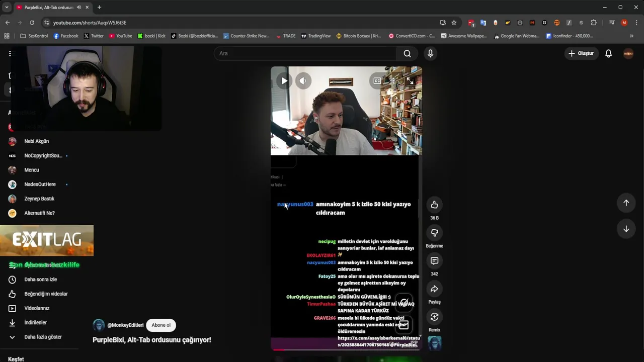
Task: Reload the current page
Action: 32,23
